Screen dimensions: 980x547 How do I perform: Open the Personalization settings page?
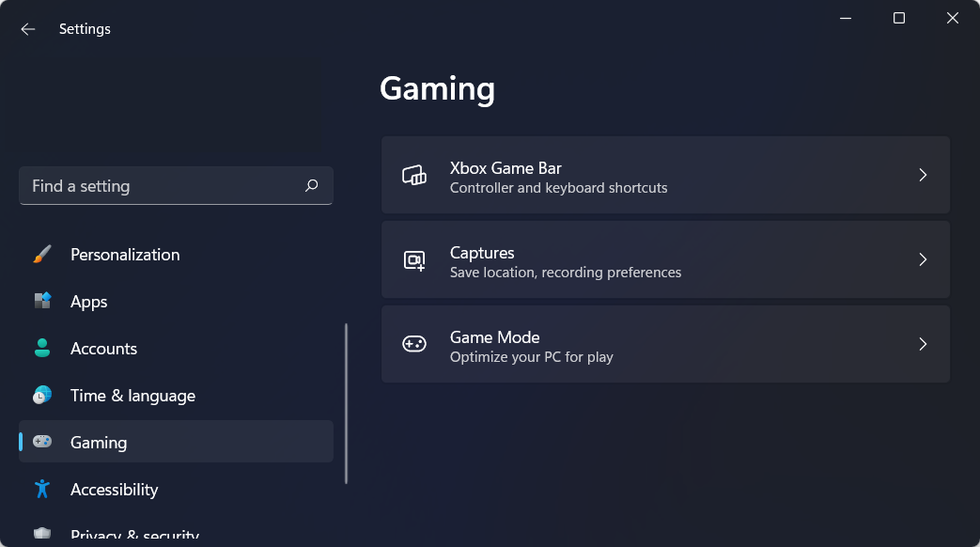pos(125,255)
